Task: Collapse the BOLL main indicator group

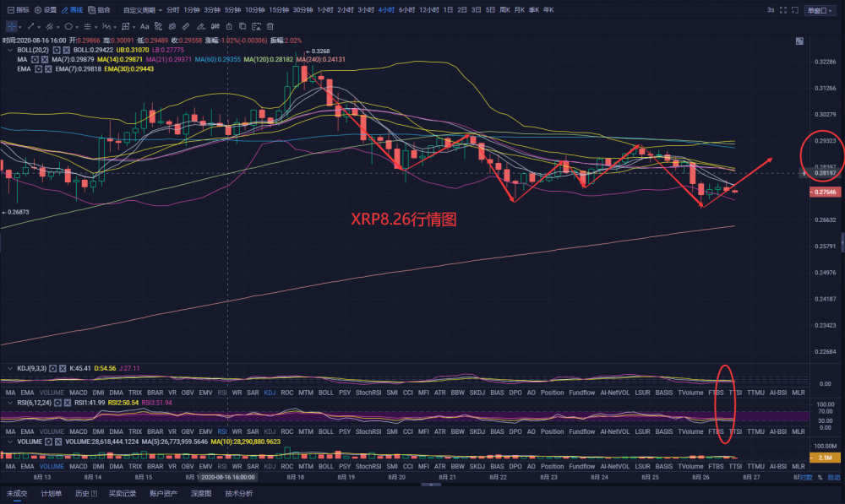Action: coord(9,50)
